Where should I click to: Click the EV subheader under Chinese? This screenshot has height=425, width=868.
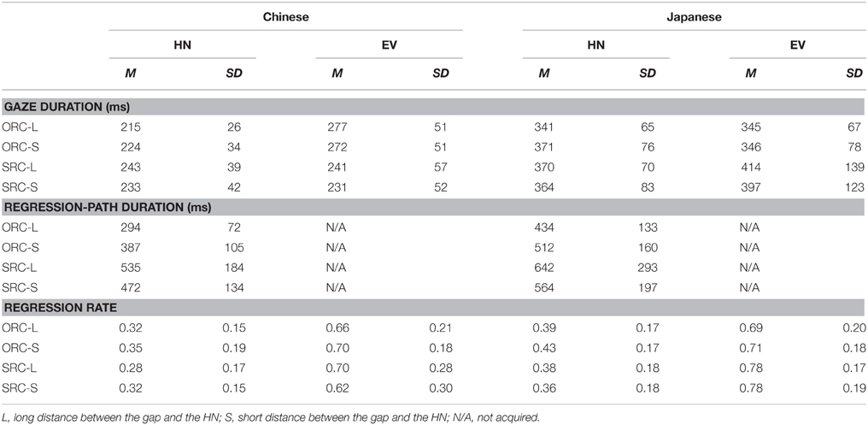point(390,44)
